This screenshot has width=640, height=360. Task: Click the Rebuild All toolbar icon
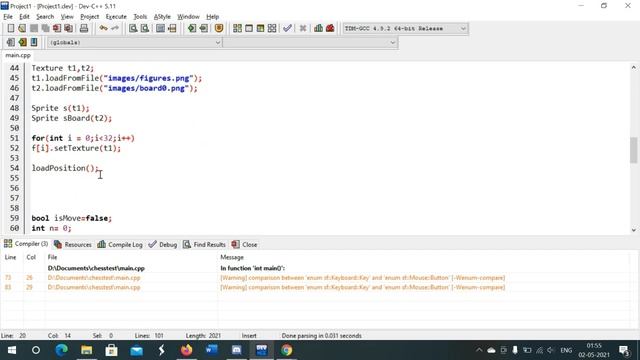pos(272,28)
